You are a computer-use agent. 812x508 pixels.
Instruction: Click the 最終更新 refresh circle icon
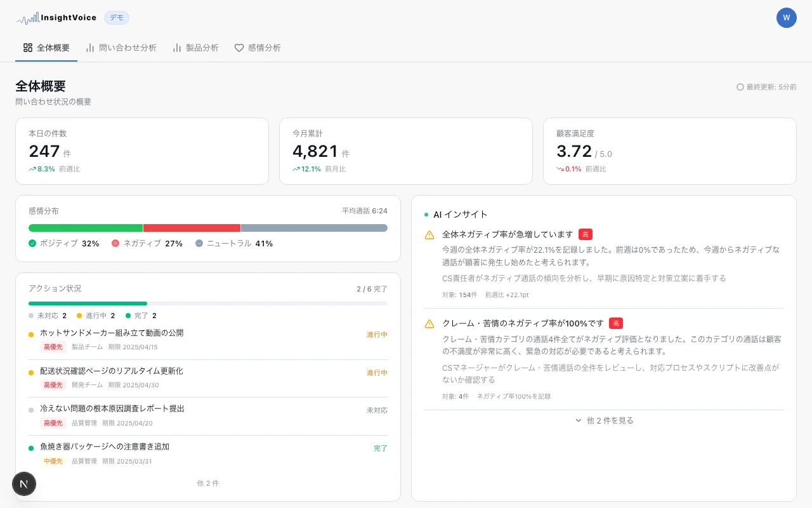pyautogui.click(x=740, y=87)
